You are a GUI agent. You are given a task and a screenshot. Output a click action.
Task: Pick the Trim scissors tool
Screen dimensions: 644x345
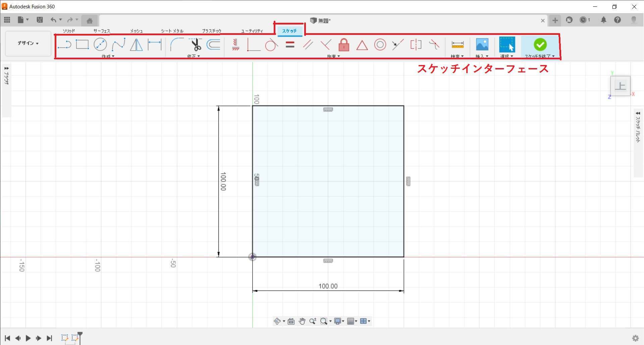click(195, 45)
